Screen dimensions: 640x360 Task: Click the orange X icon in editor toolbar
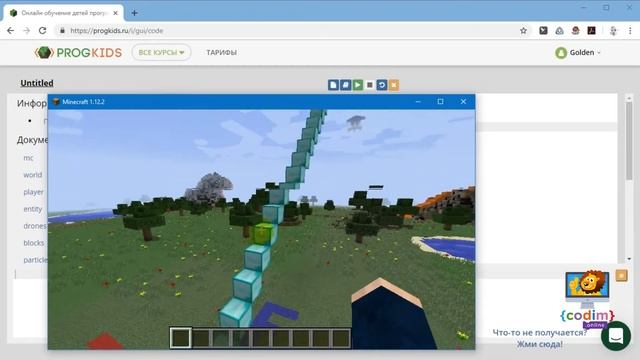tap(394, 85)
